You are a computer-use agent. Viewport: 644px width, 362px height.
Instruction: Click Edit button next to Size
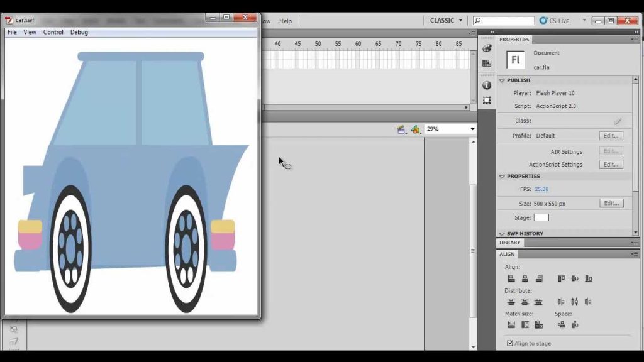611,203
